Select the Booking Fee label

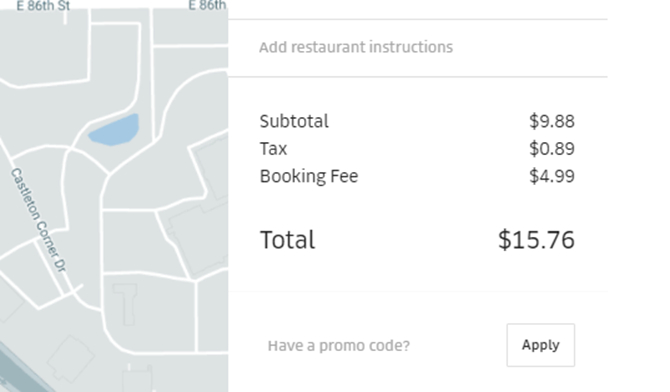point(309,176)
